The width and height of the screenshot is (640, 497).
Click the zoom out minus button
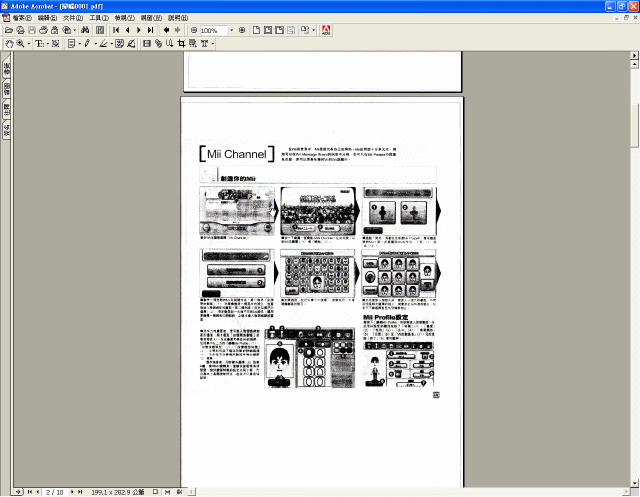pyautogui.click(x=194, y=30)
